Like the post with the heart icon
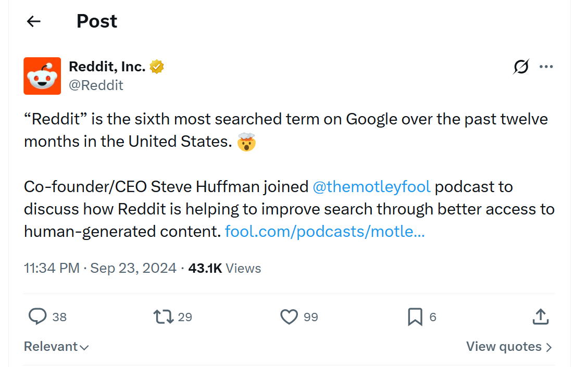The width and height of the screenshot is (588, 367). pyautogui.click(x=289, y=317)
